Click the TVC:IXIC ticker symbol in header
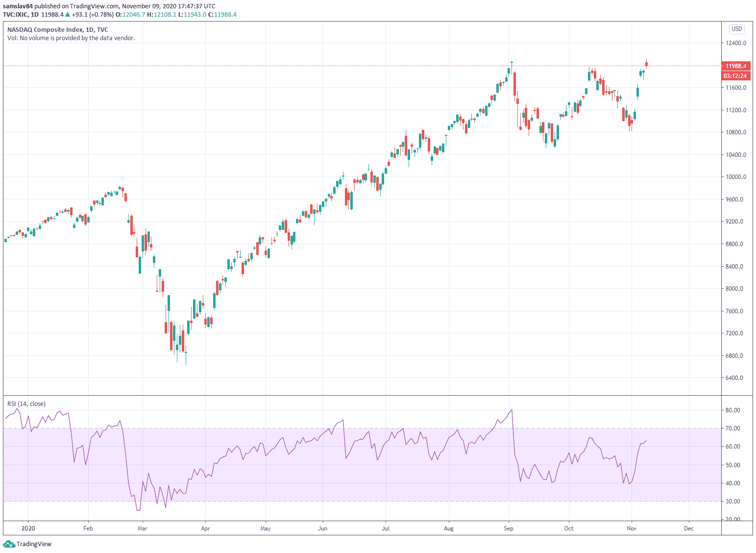 click(15, 15)
